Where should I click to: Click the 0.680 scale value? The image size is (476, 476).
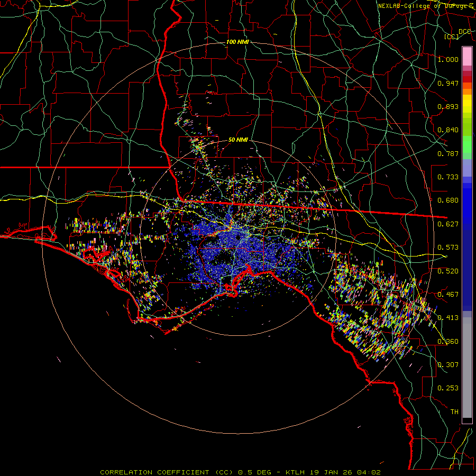coord(448,200)
